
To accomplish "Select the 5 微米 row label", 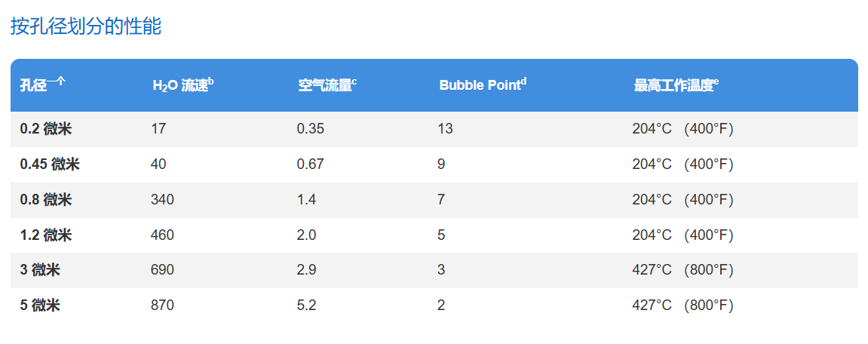I will tap(40, 306).
